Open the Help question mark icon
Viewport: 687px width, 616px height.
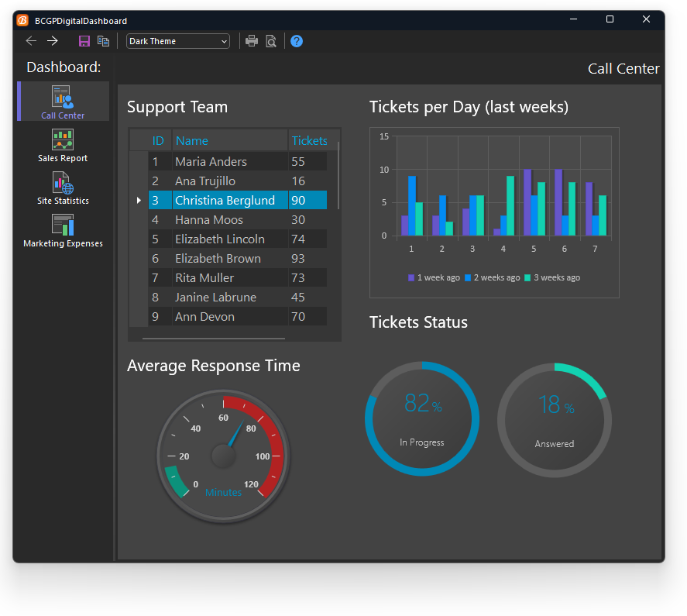coord(297,41)
